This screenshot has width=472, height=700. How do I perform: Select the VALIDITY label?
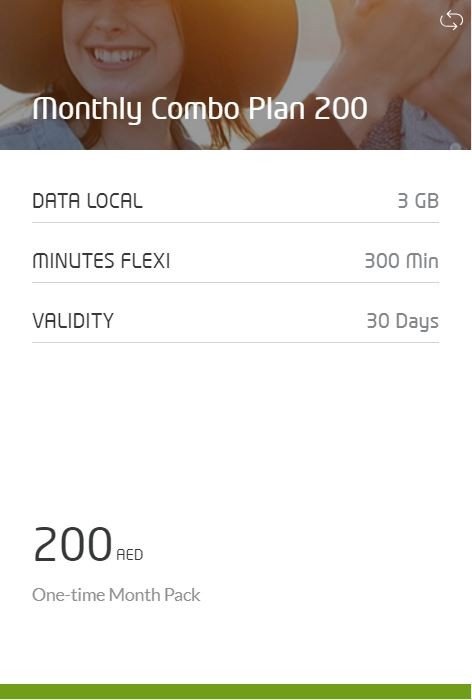73,321
